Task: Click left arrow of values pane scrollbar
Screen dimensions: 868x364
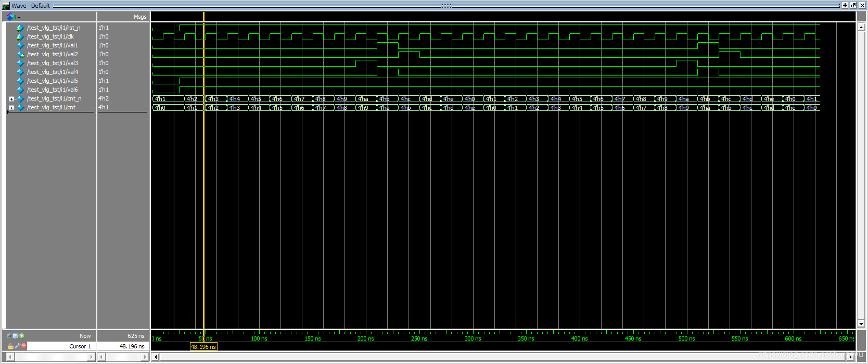Action: pos(101,357)
